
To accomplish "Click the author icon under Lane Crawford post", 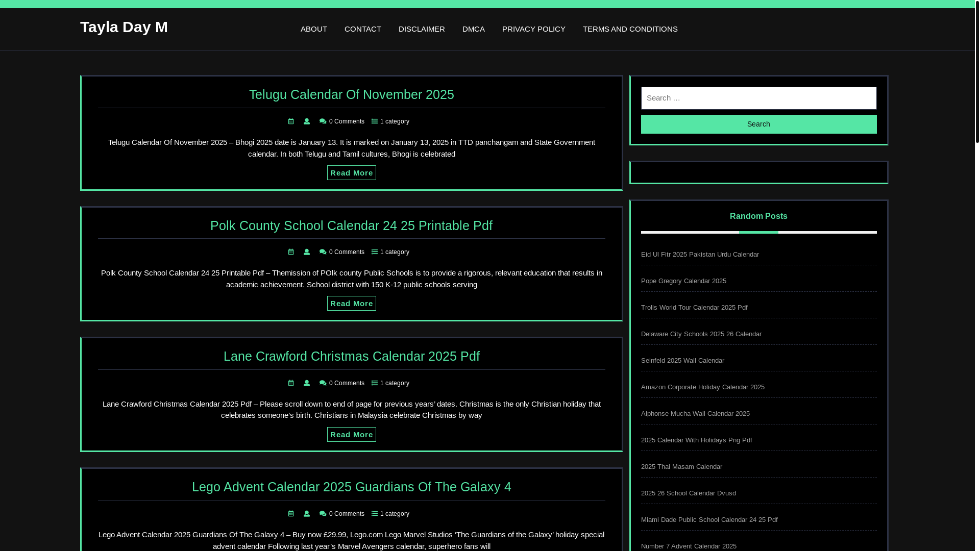I will 307,383.
